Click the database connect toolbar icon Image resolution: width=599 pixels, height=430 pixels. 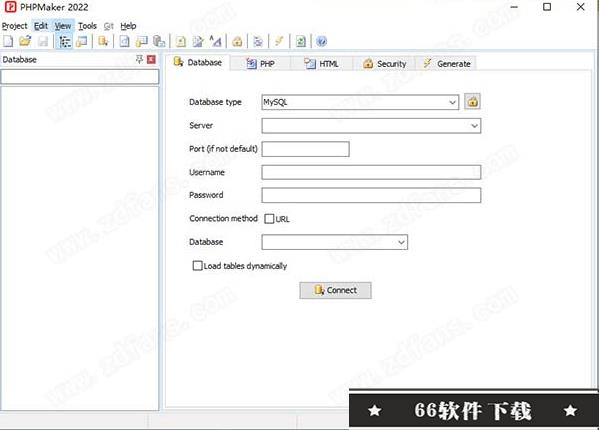pyautogui.click(x=103, y=41)
